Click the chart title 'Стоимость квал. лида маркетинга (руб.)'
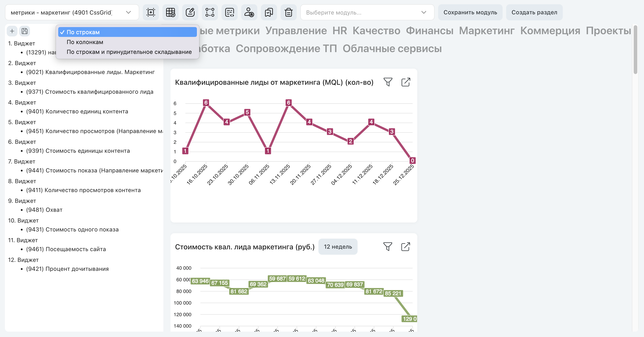Viewport: 644px width, 337px height. [245, 247]
